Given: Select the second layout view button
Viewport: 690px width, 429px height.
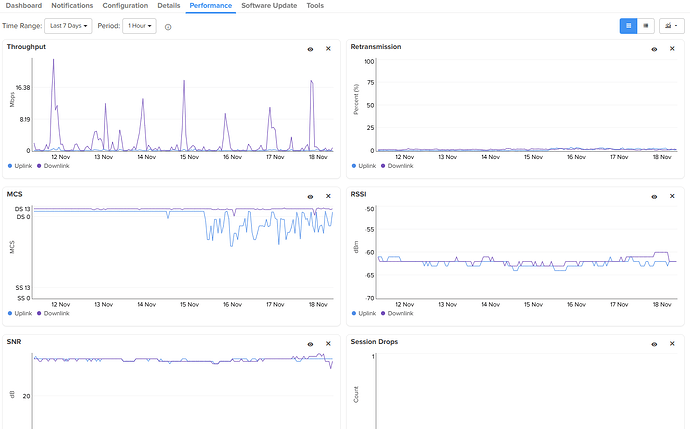Looking at the screenshot, I should tap(645, 26).
